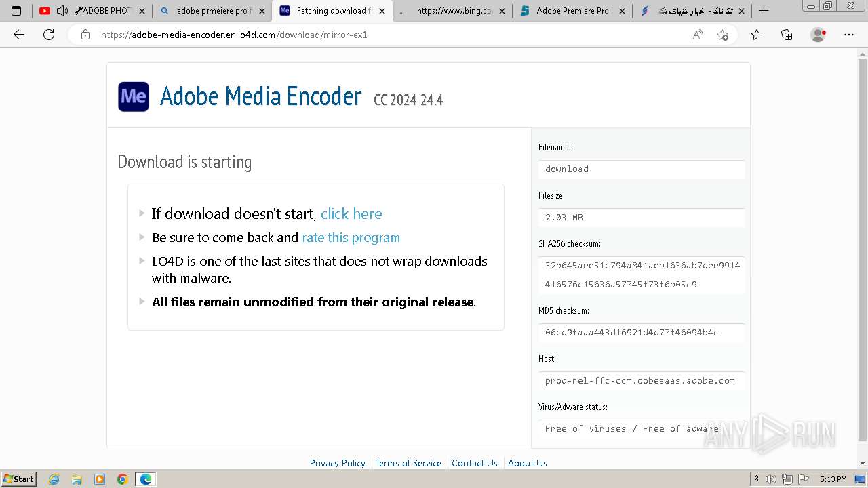Open the Collections icon

click(x=787, y=35)
